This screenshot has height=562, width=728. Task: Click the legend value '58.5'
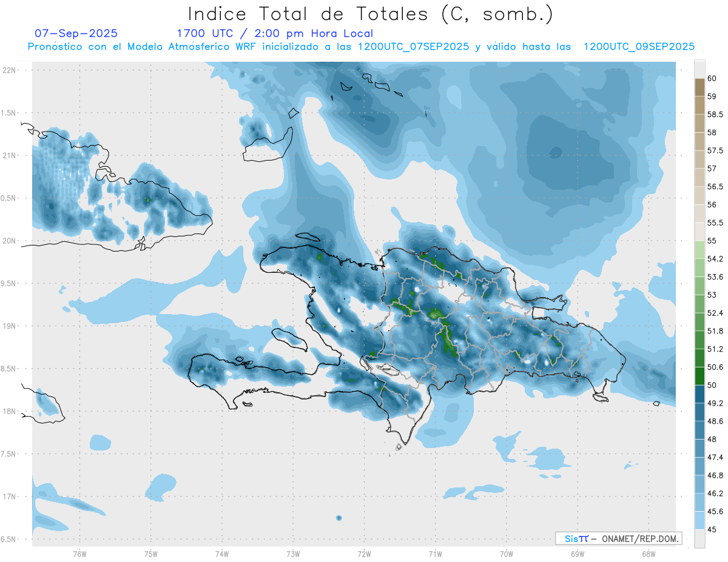715,115
